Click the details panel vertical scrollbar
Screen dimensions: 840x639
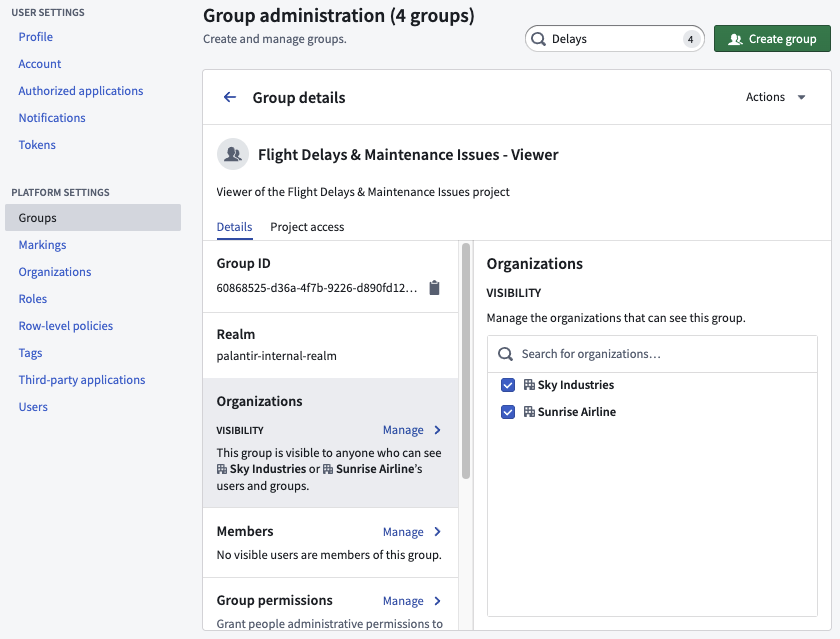(x=466, y=361)
